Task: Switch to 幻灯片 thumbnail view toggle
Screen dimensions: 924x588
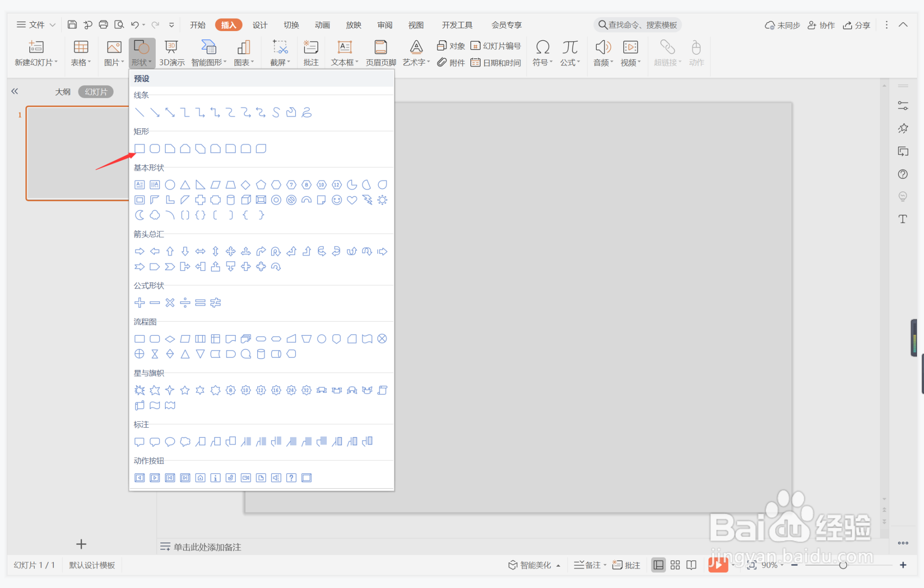Action: tap(95, 92)
